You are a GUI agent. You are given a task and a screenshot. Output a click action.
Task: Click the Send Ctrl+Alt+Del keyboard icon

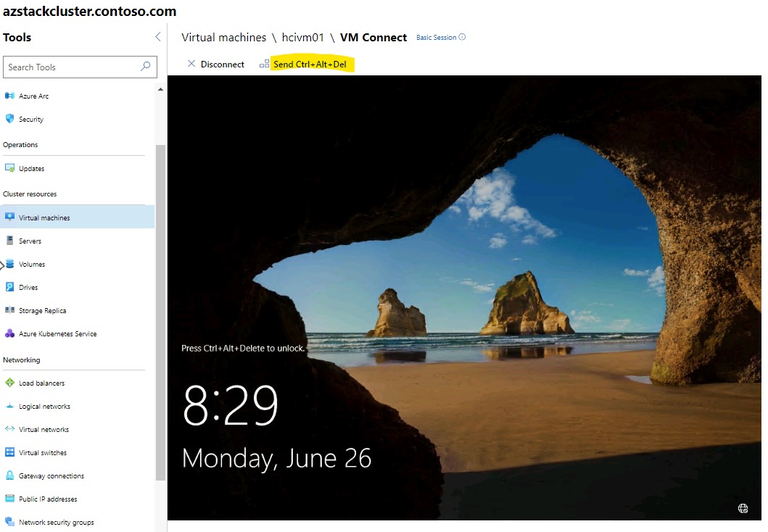(264, 64)
